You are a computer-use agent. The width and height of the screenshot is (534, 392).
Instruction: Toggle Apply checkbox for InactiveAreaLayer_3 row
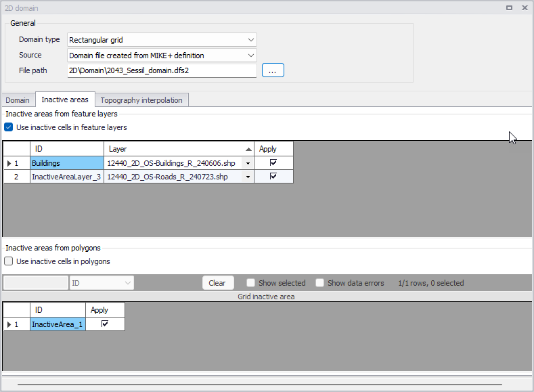273,177
